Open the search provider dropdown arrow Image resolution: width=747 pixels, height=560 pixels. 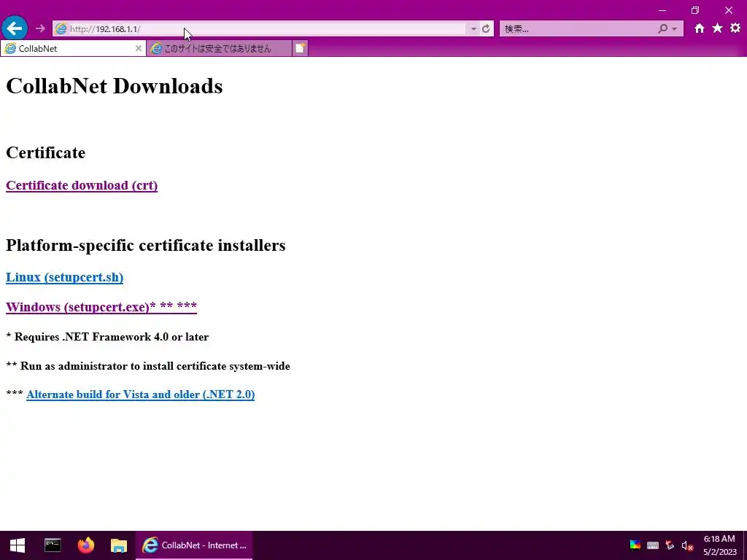674,29
